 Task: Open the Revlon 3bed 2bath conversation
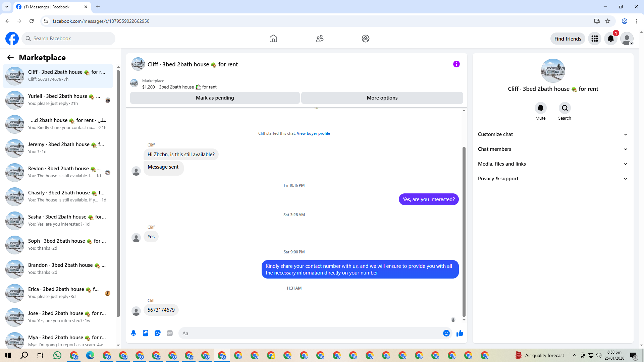[x=58, y=172]
